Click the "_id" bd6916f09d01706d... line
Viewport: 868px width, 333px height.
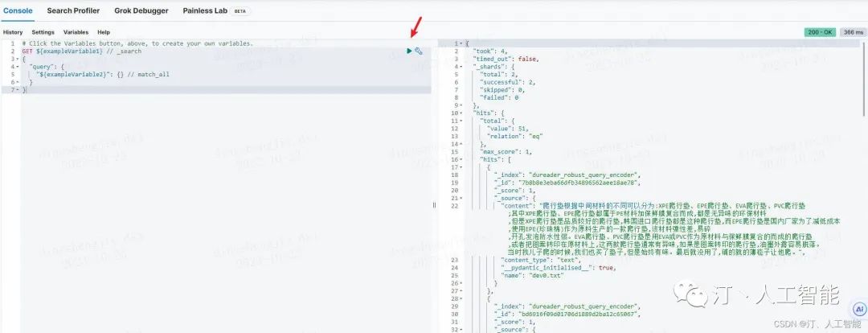point(567,314)
